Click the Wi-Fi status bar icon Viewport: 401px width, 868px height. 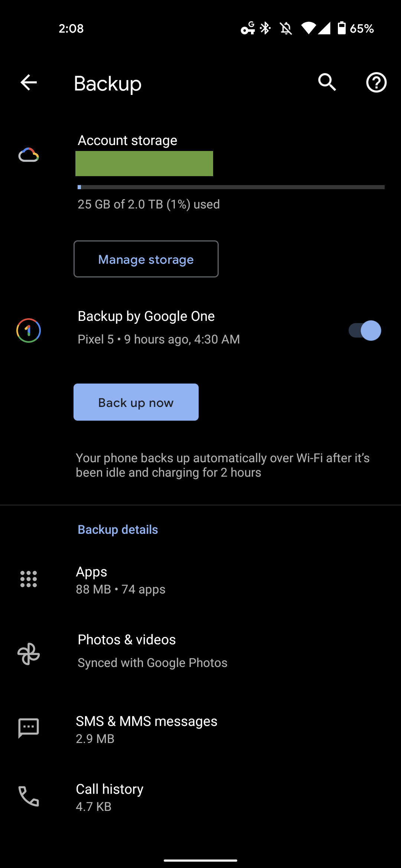tap(309, 29)
